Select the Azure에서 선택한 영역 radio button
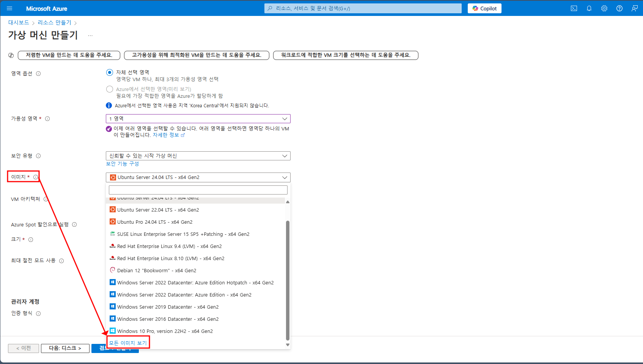The image size is (643, 364). (110, 89)
